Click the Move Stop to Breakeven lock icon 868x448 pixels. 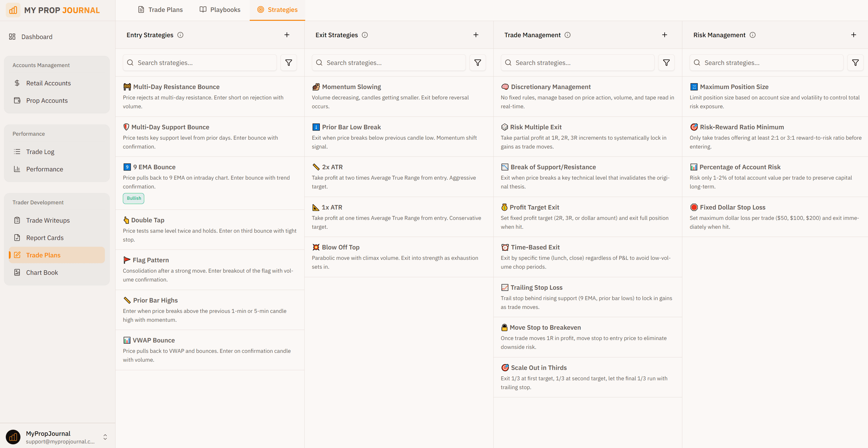coord(504,327)
